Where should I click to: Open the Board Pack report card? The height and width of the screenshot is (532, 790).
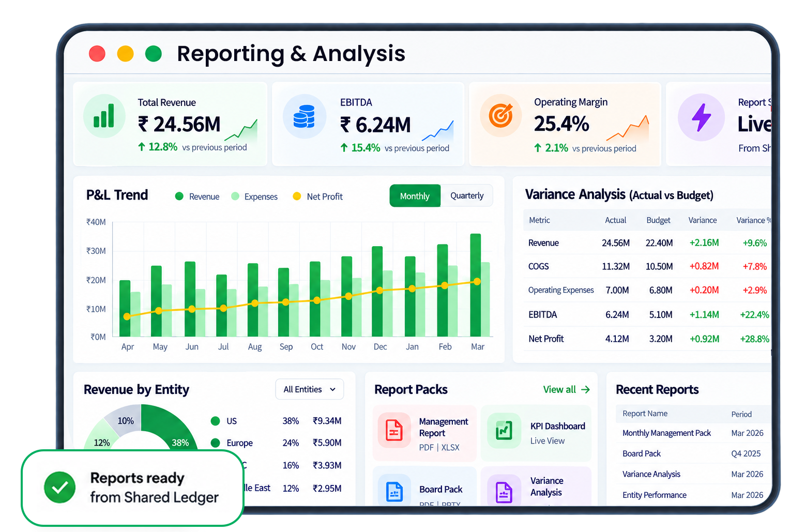424,487
